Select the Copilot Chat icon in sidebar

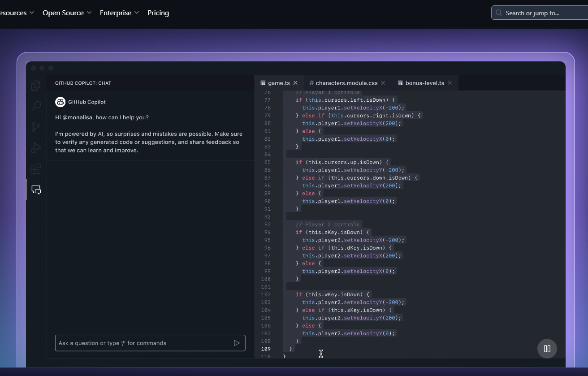[x=36, y=190]
